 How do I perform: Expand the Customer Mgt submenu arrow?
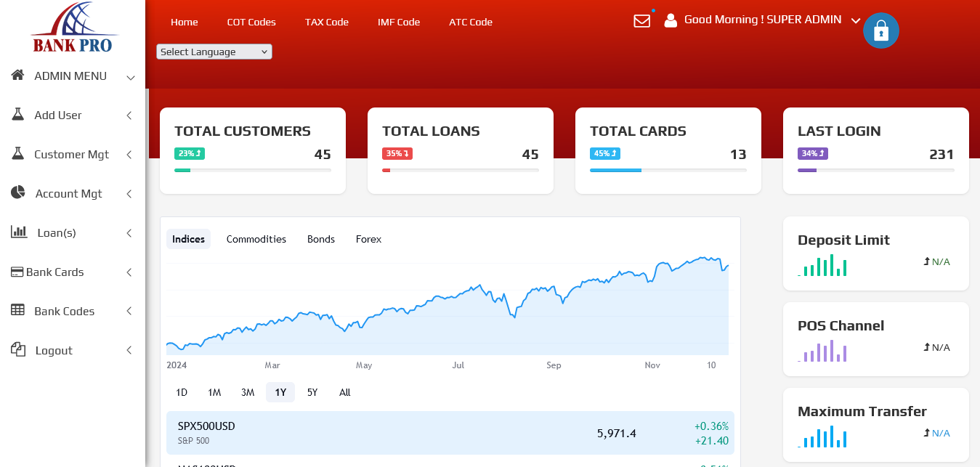[129, 155]
